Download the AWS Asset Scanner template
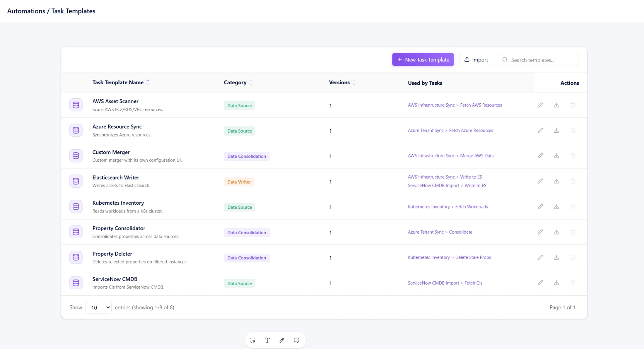Viewport: 644px width, 349px height. coord(556,105)
